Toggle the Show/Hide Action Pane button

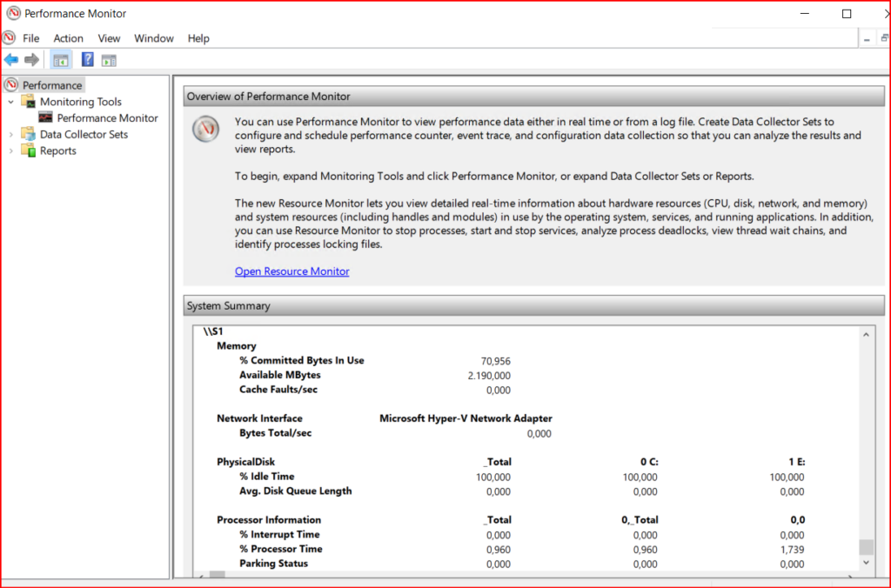tap(109, 60)
